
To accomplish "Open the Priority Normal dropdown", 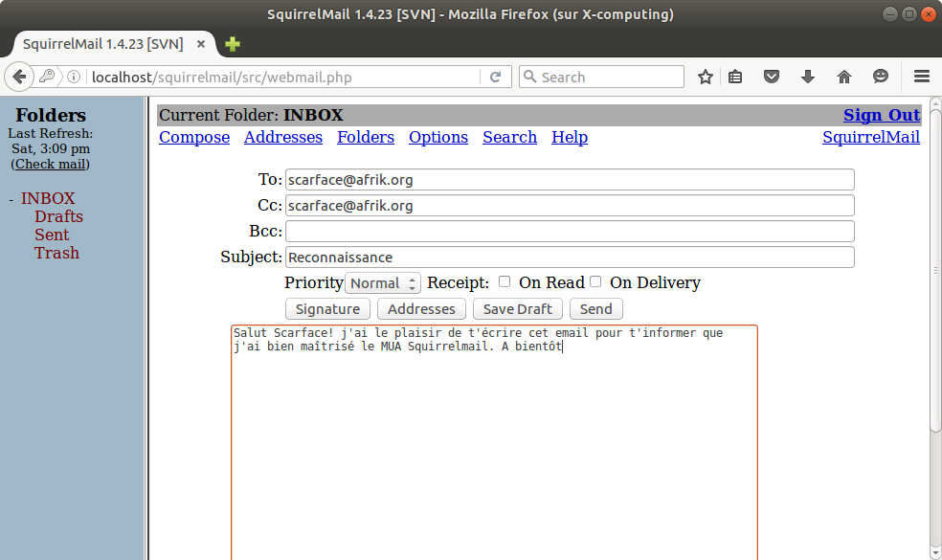I will [x=383, y=283].
